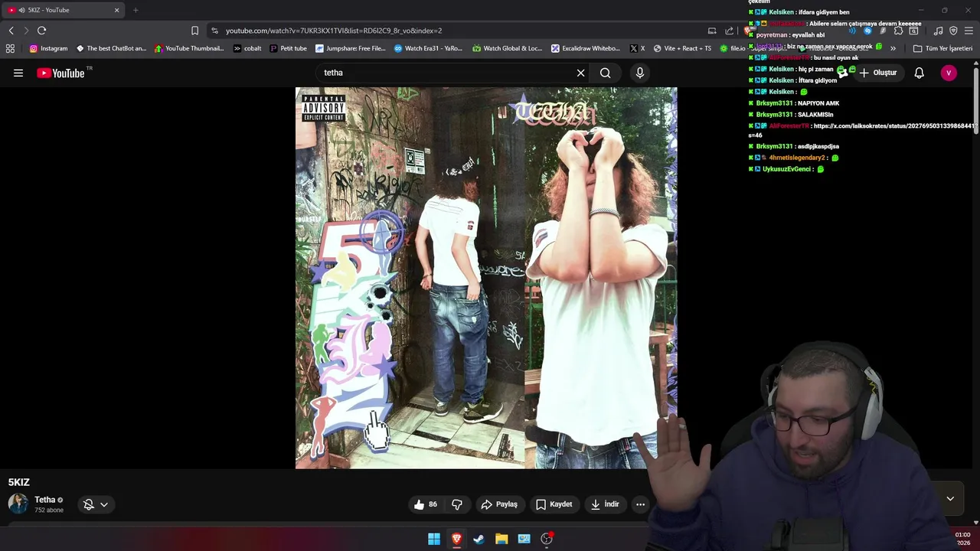Viewport: 980px width, 551px height.
Task: Open the OBS-like round icon in taskbar
Action: click(x=547, y=539)
